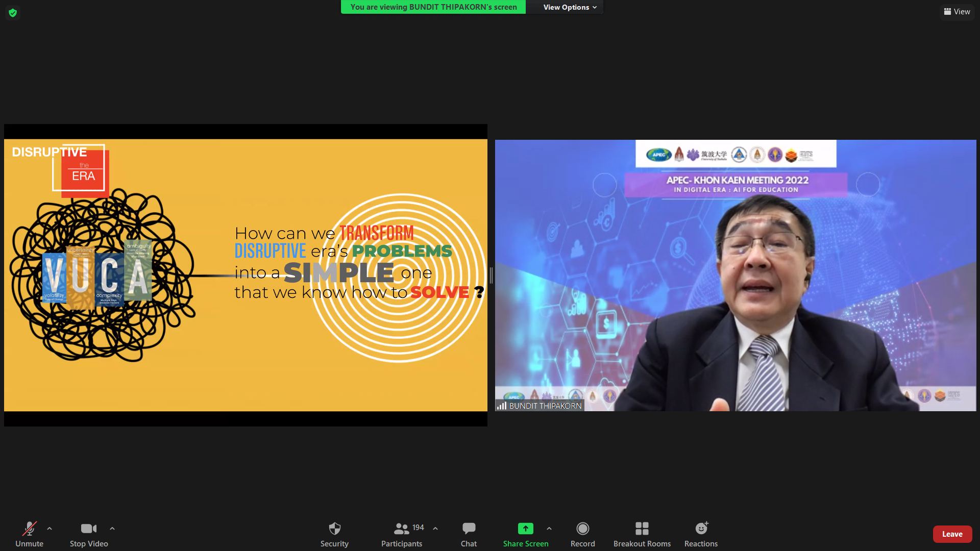Viewport: 980px width, 551px height.
Task: Click the divider handle between slide and video
Action: (x=491, y=275)
